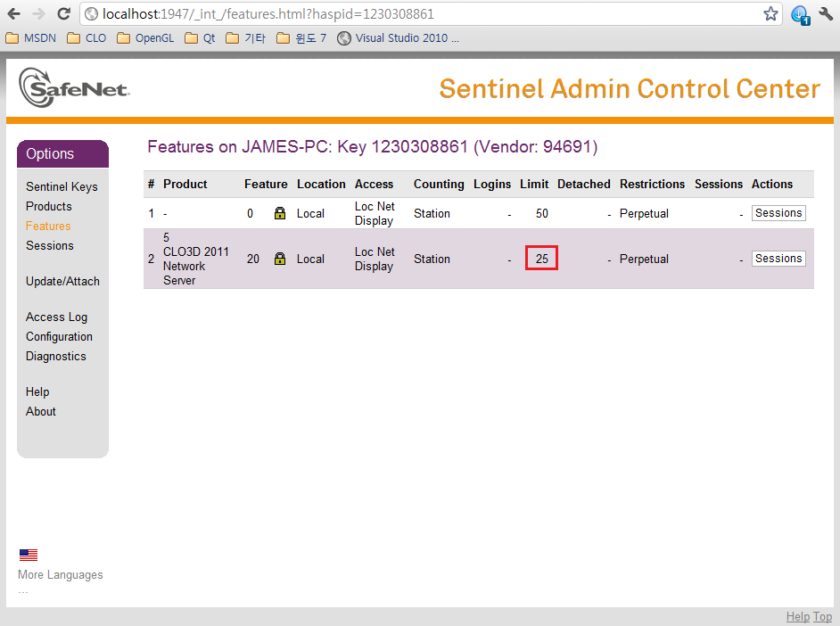Click the Detached column header

tap(584, 185)
